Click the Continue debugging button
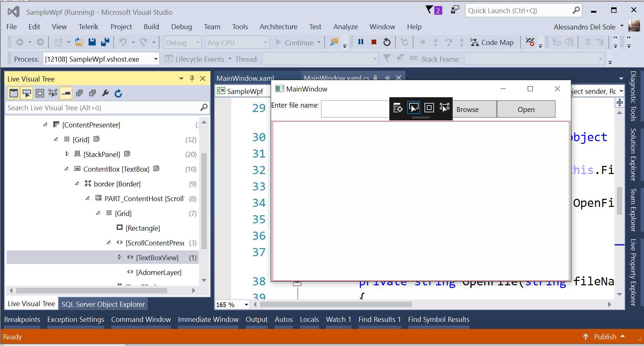The width and height of the screenshot is (644, 346). point(295,43)
